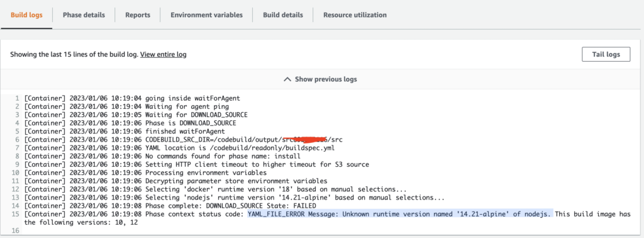Expand Show previous logs
This screenshot has height=238, width=644.
(x=321, y=79)
